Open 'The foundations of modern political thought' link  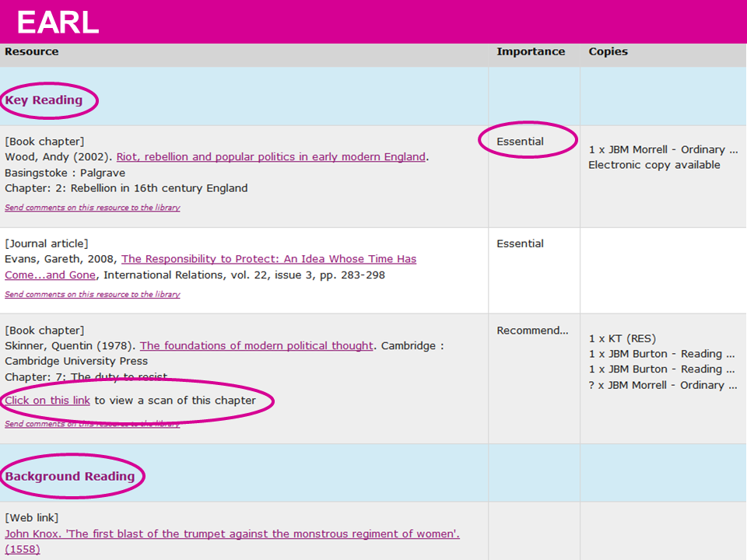(256, 346)
